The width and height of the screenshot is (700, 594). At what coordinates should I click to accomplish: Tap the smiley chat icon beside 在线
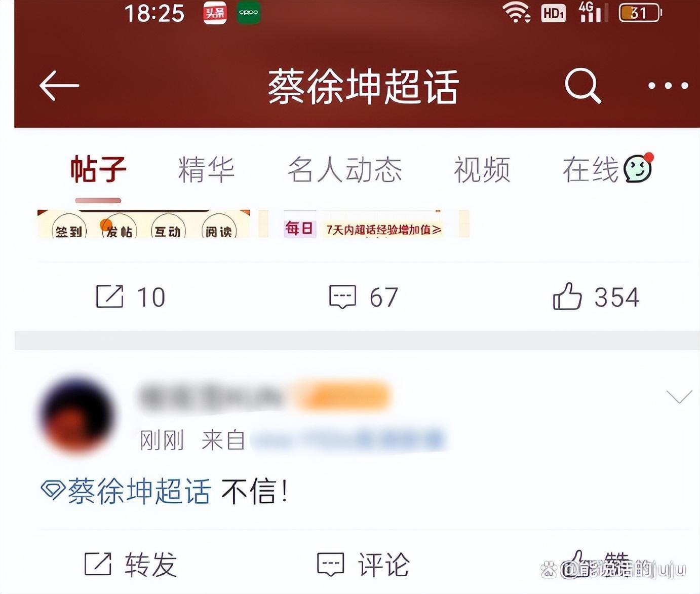tap(638, 168)
